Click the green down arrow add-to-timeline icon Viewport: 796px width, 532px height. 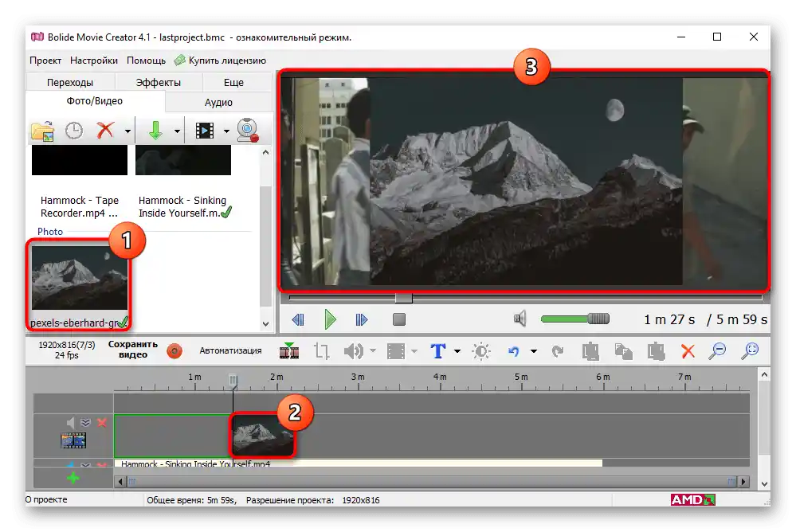tap(155, 131)
